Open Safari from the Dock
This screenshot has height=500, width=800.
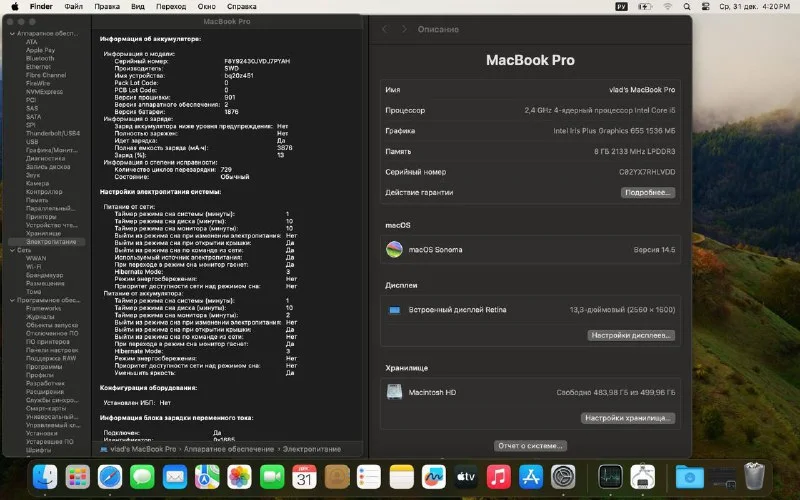(x=110, y=478)
